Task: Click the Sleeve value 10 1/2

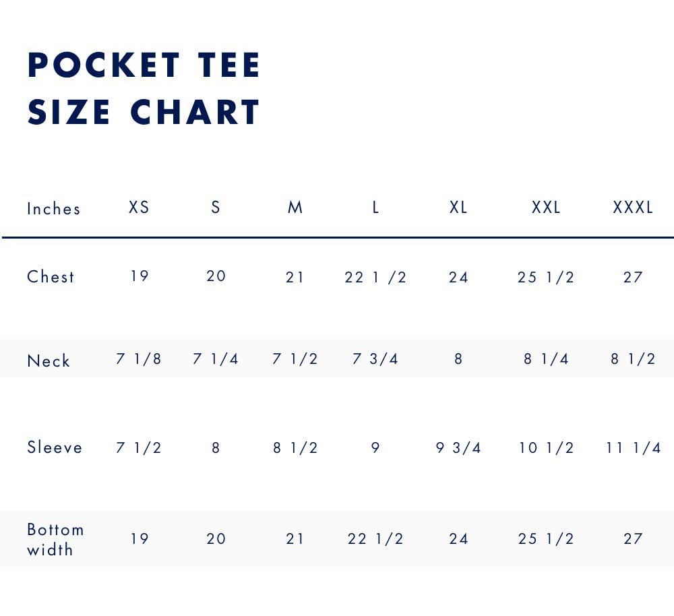Action: 546,448
